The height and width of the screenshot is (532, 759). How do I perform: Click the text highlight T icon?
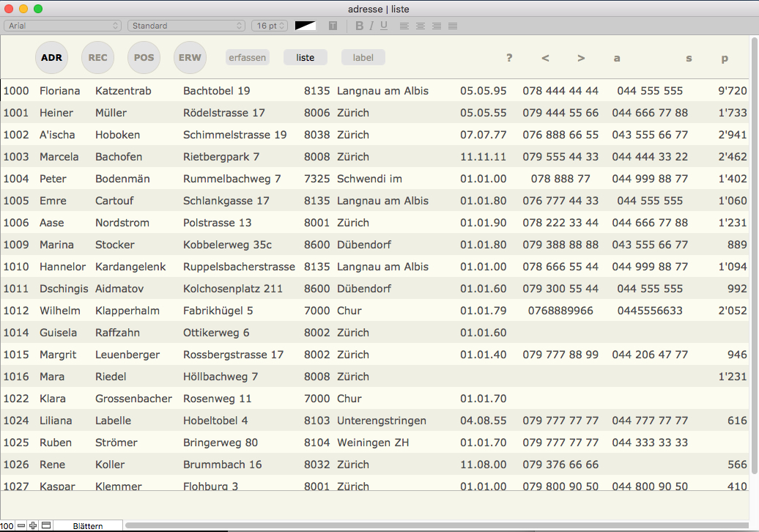(x=333, y=26)
